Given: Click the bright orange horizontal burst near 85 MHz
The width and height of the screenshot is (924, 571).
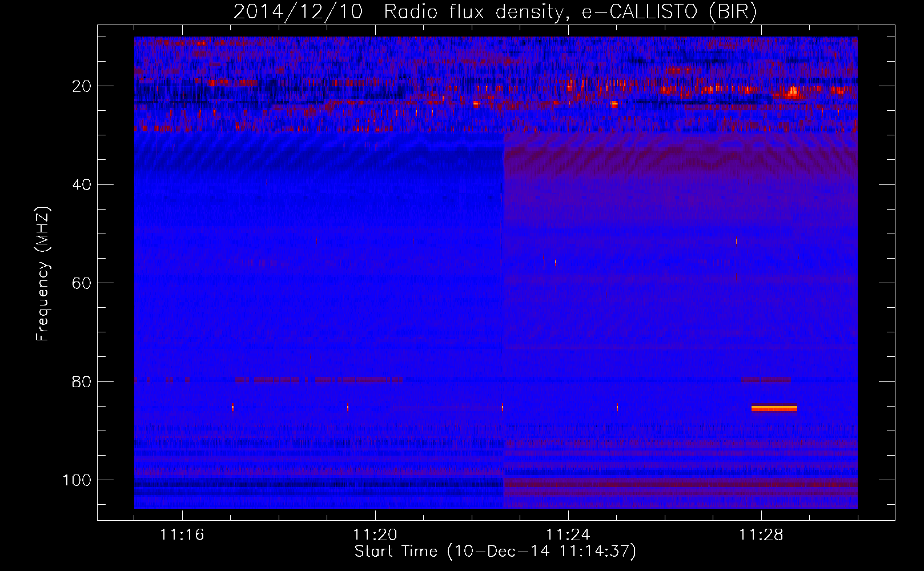Looking at the screenshot, I should [x=774, y=408].
